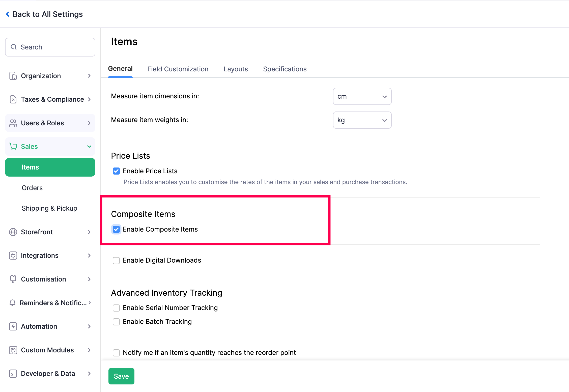Image resolution: width=569 pixels, height=392 pixels.
Task: Open Shipping & Pickup under Sales
Action: click(49, 208)
